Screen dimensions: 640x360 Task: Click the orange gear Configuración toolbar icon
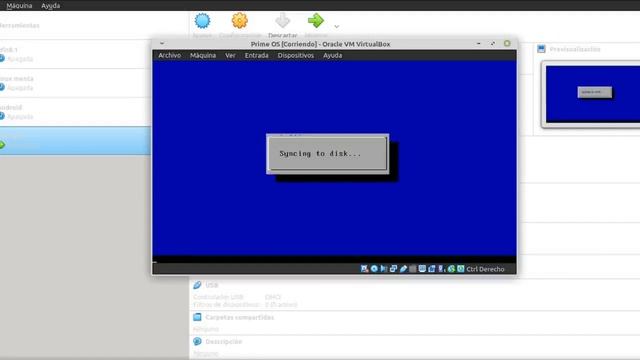(x=240, y=21)
